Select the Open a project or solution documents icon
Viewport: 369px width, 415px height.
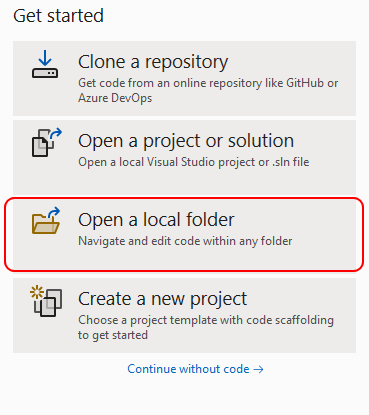click(47, 142)
